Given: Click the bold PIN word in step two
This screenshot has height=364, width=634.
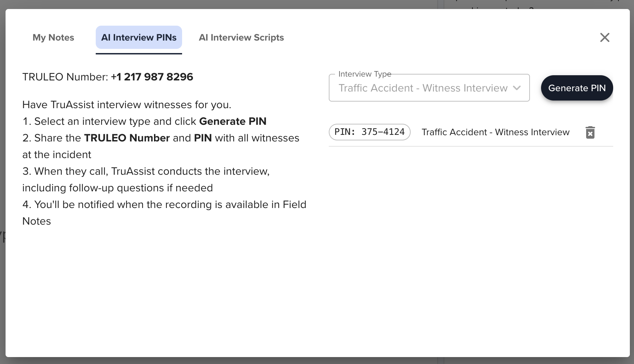Looking at the screenshot, I should click(x=203, y=138).
